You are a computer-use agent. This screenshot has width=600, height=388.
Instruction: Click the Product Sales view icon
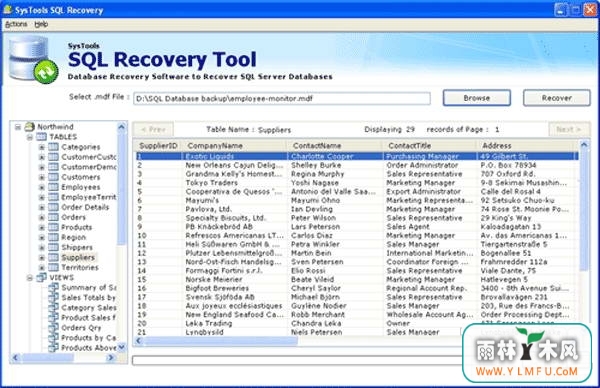(x=54, y=318)
